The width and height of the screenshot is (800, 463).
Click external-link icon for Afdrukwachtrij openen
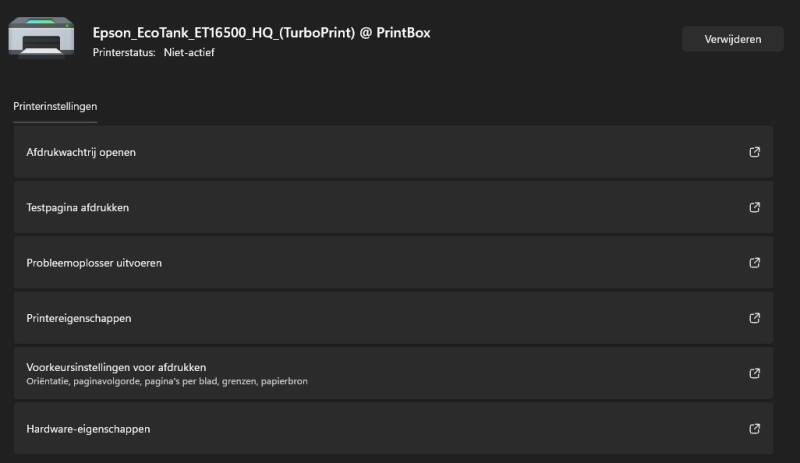[754, 152]
